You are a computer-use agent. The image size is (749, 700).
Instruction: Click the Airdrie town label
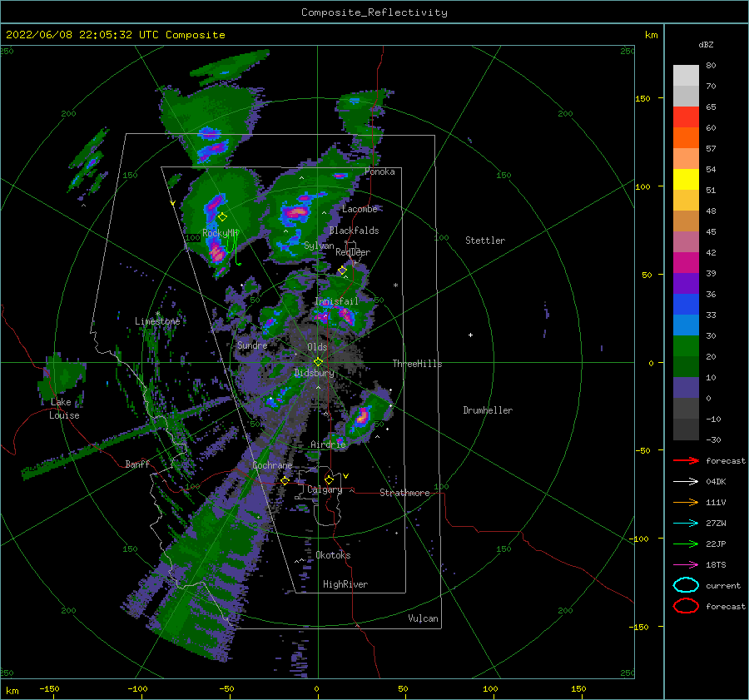click(x=328, y=444)
